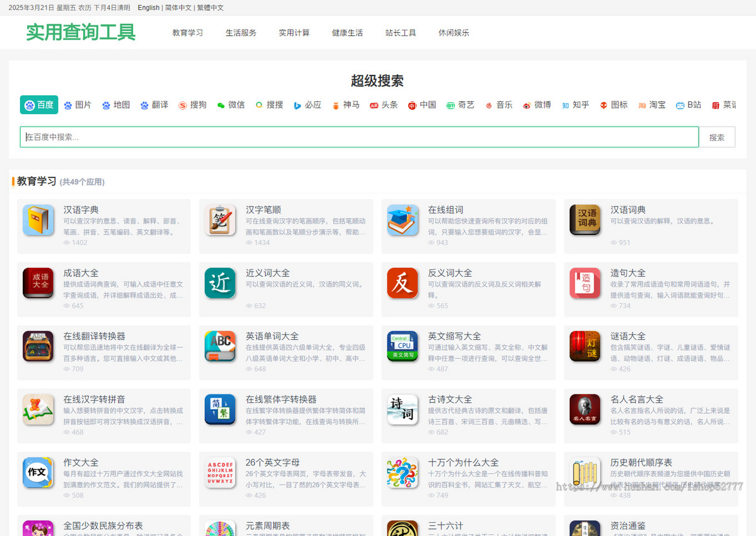
Task: Select the 百度 search engine tab
Action: (39, 105)
